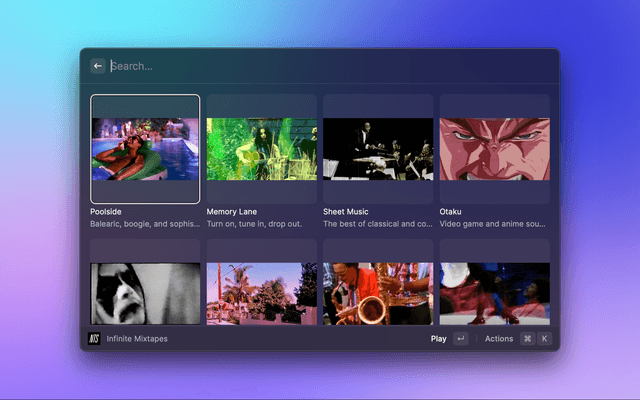Viewport: 640px width, 400px height.
Task: Open the Sheet Music orchestra thumbnail
Action: (x=378, y=149)
